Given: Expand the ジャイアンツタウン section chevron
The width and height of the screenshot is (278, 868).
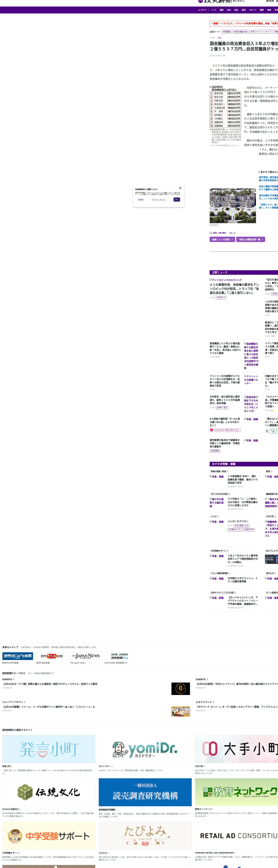Looking at the screenshot, I should [25, 702].
